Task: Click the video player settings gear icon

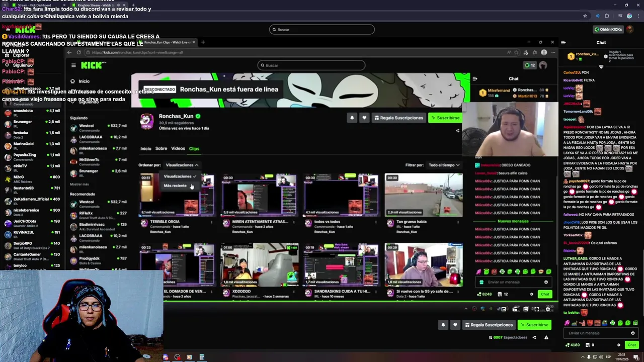Action: point(548,309)
